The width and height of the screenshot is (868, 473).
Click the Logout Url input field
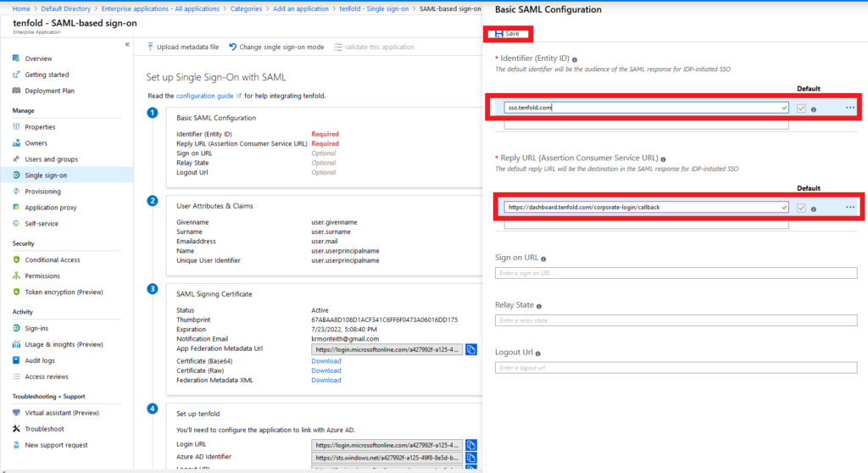click(676, 368)
